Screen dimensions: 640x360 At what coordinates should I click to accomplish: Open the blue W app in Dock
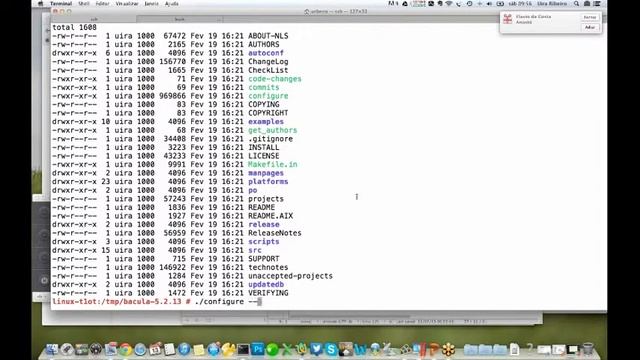click(x=361, y=350)
